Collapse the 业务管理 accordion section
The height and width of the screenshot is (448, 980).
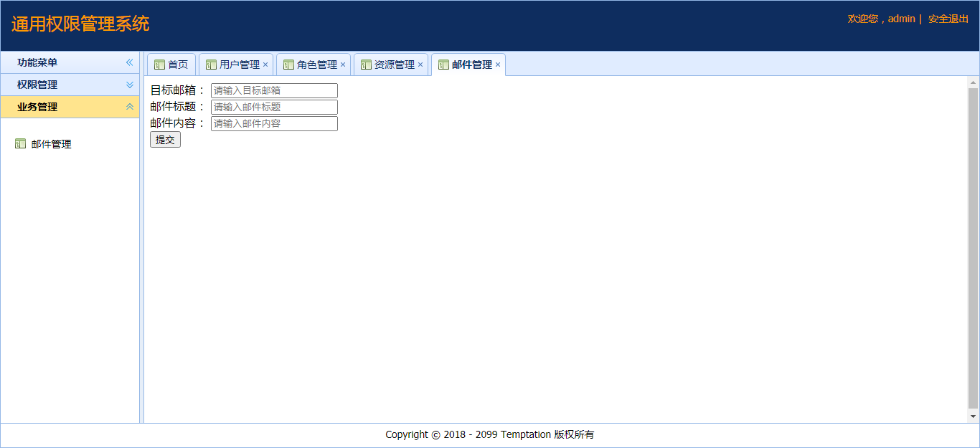pos(130,107)
